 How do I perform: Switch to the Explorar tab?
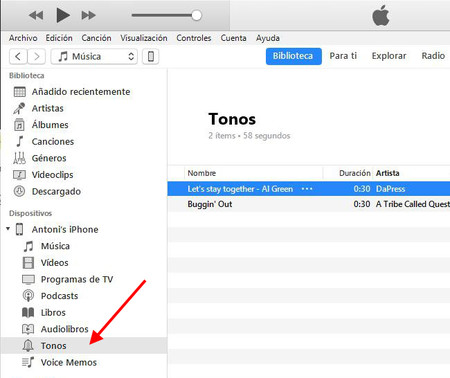389,56
